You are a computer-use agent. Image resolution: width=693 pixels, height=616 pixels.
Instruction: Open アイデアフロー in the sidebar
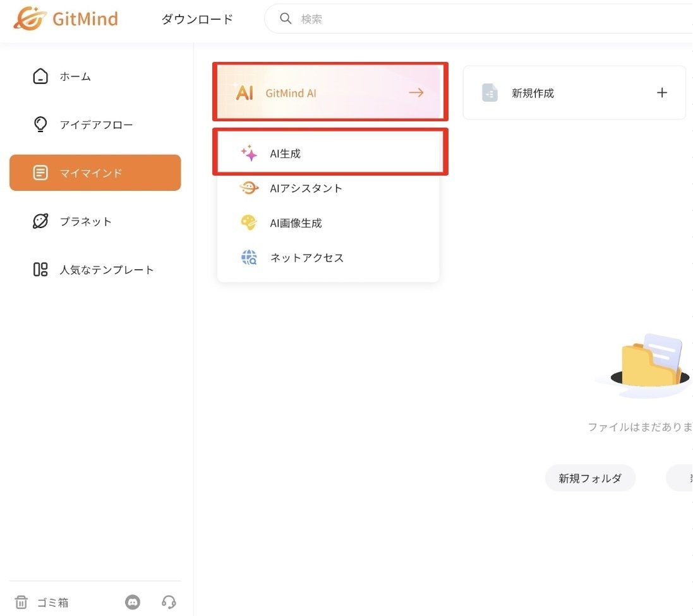[x=95, y=124]
